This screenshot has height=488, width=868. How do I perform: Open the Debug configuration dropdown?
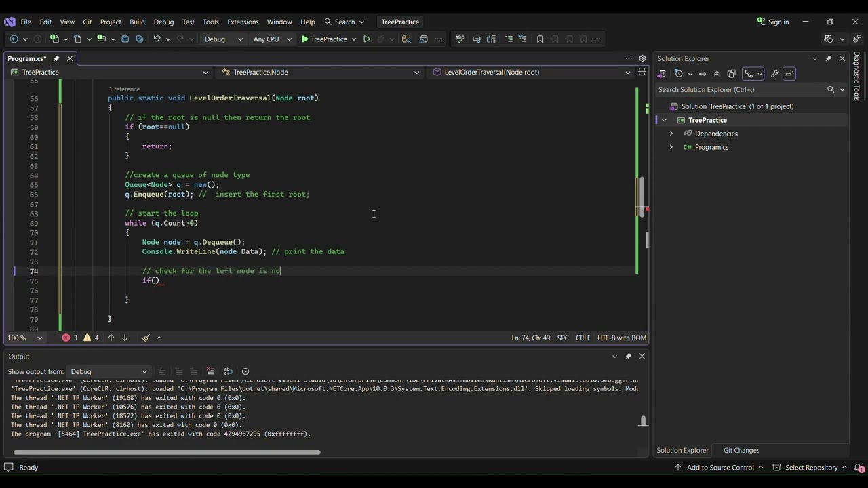pos(223,39)
